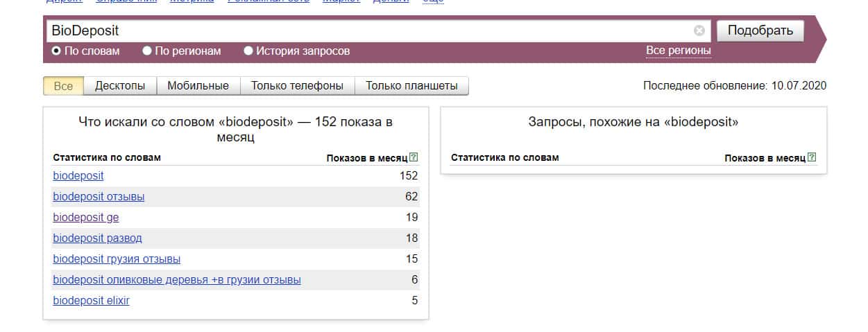
Task: Open the biodeposit ge link
Action: (x=86, y=218)
